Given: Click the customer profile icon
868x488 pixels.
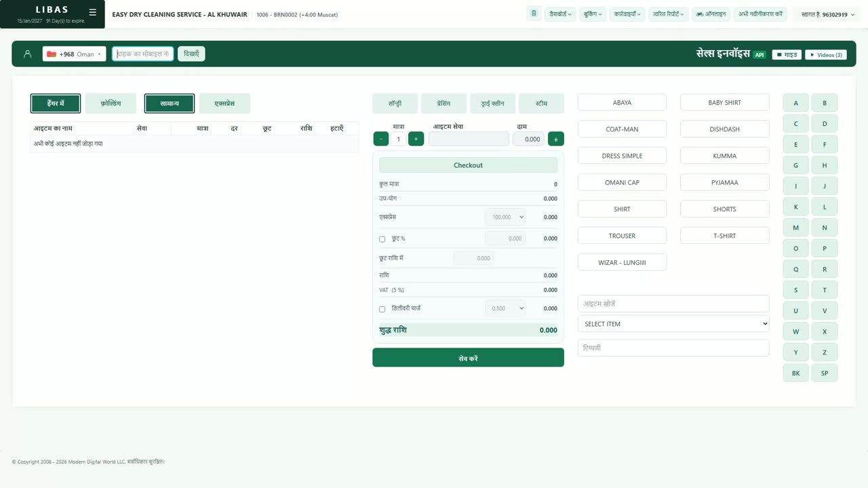Looking at the screenshot, I should [x=28, y=54].
